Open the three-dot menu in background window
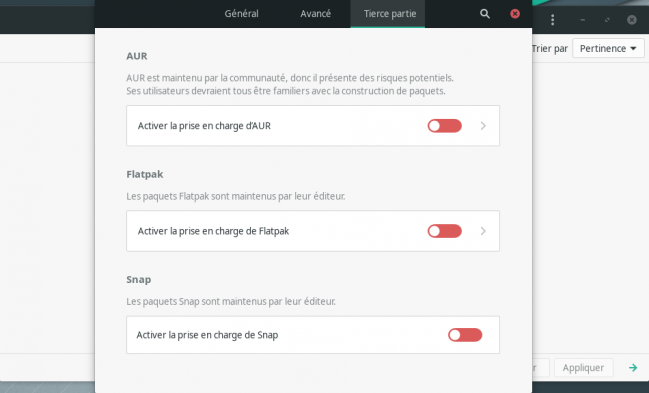This screenshot has height=393, width=649. pos(553,19)
